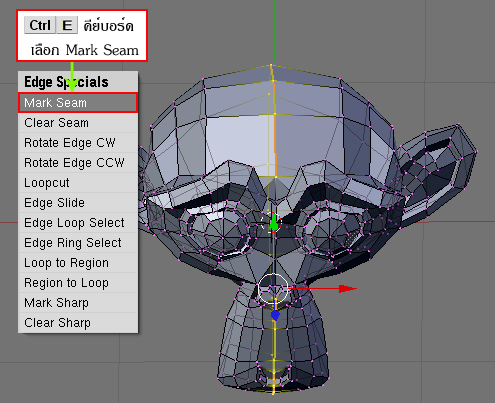Choose Mark Seam in Edge Specials

[x=78, y=103]
